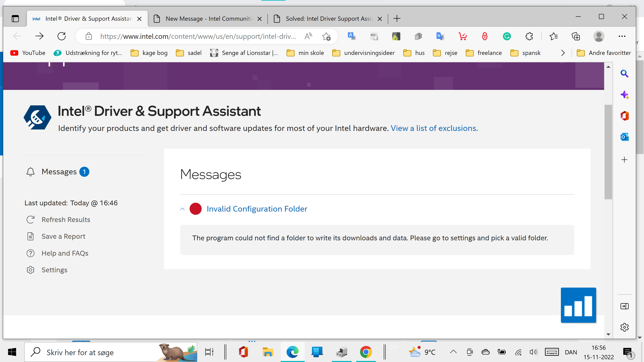Viewport: 644px width, 362px height.
Task: Open View a list of exclusions link
Action: pyautogui.click(x=434, y=128)
